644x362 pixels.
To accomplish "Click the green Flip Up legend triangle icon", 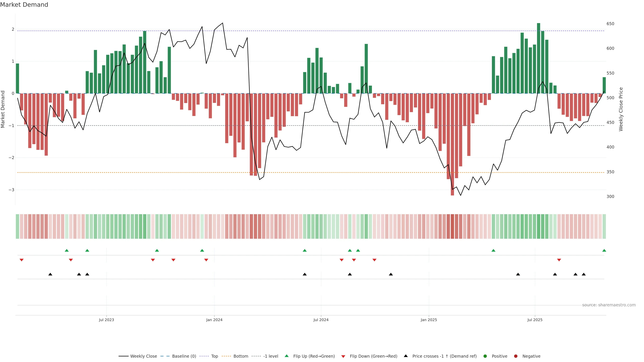I will 287,356.
